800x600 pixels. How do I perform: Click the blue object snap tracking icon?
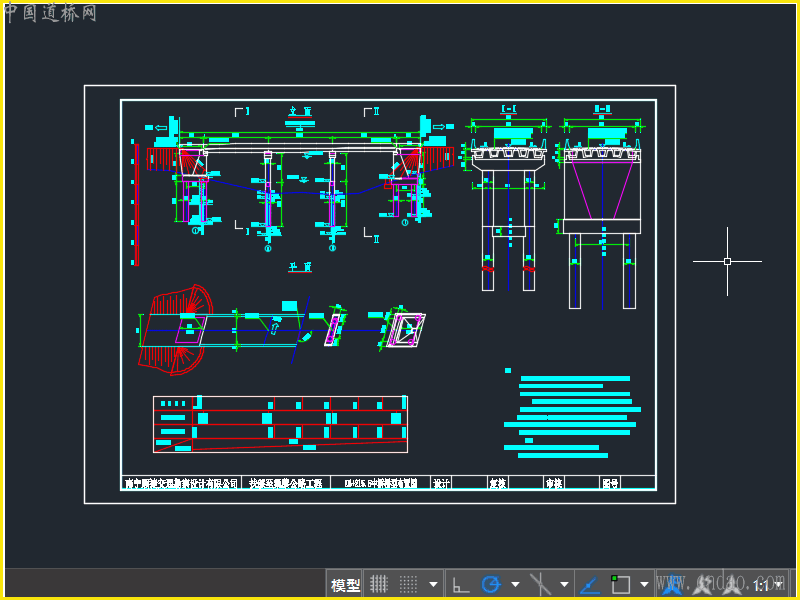tap(591, 584)
